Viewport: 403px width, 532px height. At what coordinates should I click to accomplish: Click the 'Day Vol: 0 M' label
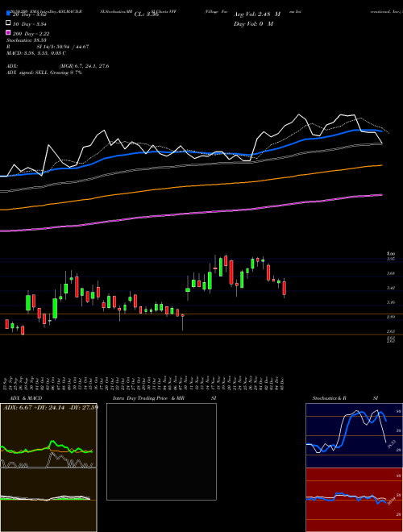pos(253,24)
